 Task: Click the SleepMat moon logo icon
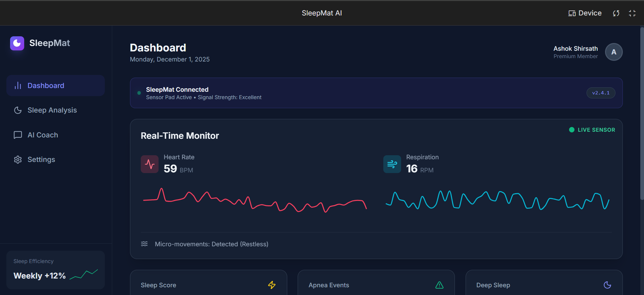[x=17, y=43]
